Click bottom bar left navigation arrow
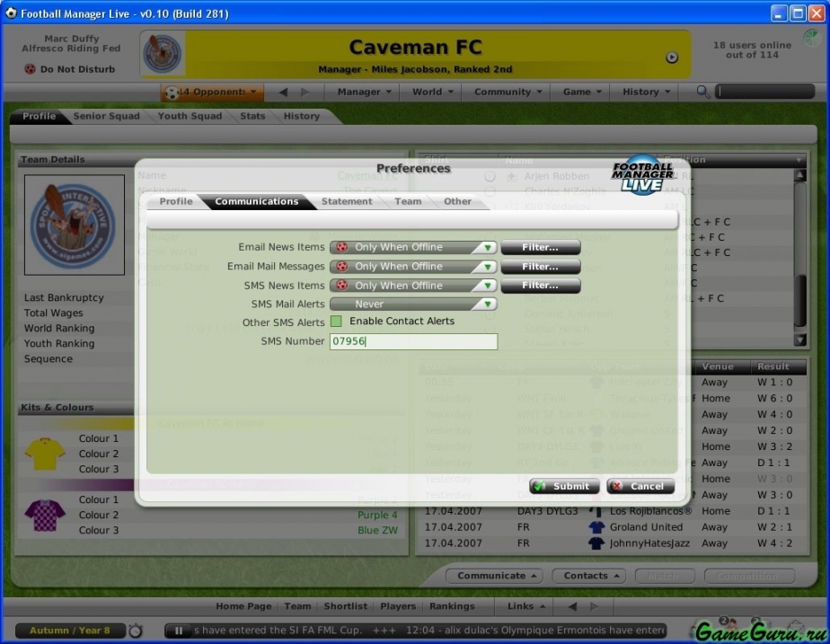 (x=572, y=606)
